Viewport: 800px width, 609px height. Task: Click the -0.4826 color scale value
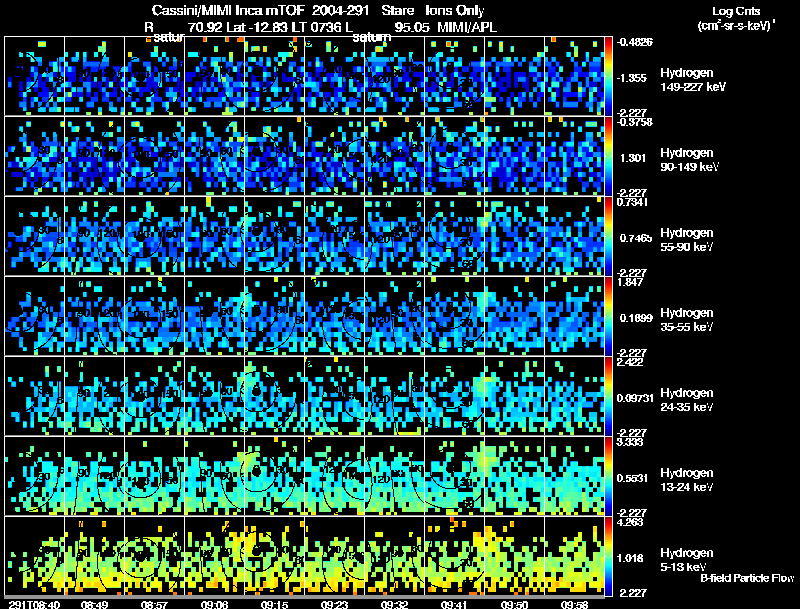tap(634, 42)
